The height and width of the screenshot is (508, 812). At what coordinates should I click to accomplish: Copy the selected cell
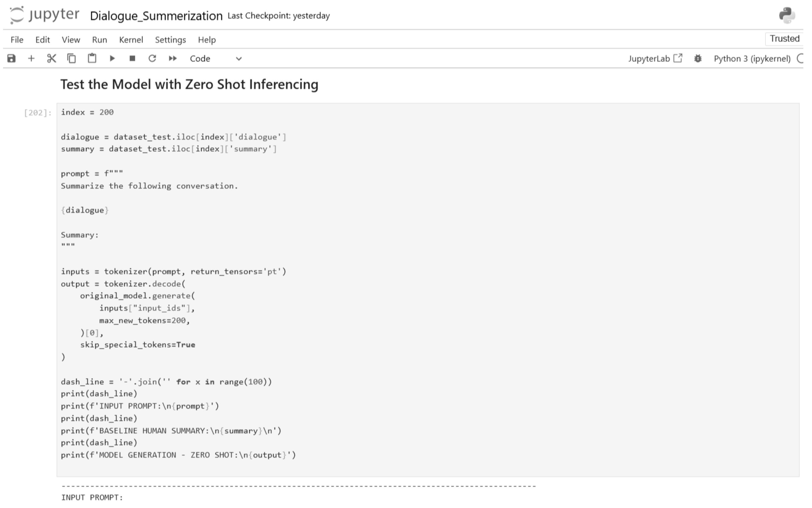(72, 58)
